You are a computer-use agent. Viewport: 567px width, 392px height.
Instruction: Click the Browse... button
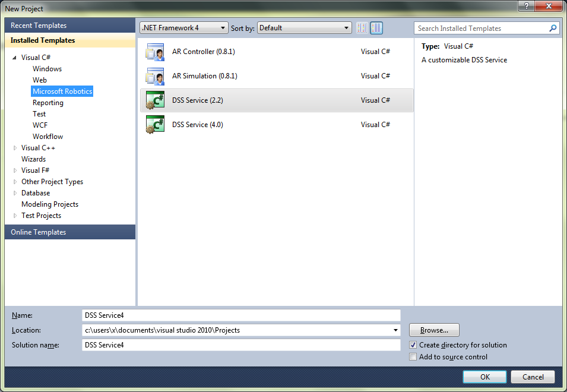click(x=434, y=330)
